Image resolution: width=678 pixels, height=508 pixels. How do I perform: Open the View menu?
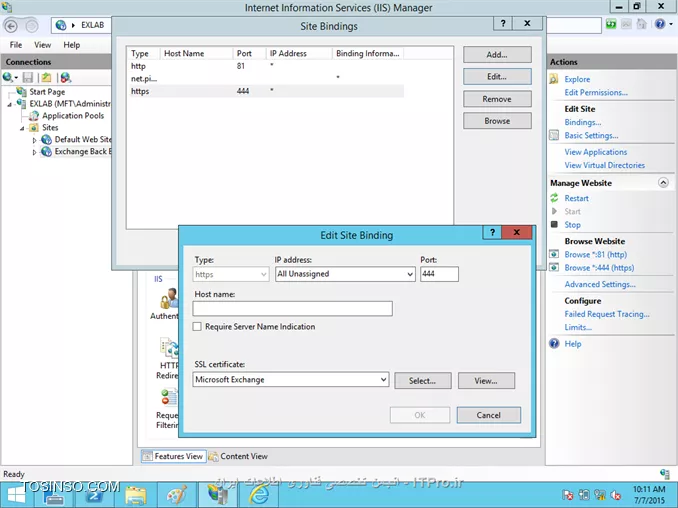tap(42, 45)
